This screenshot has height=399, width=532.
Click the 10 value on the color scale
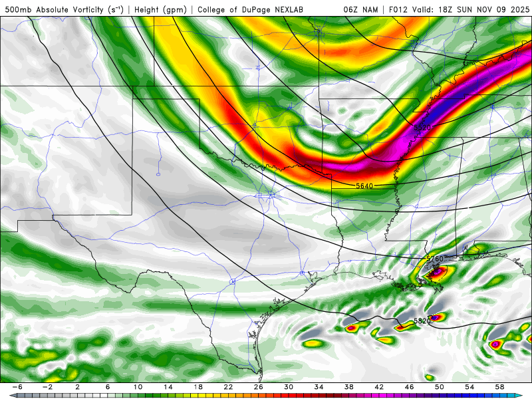click(x=138, y=387)
